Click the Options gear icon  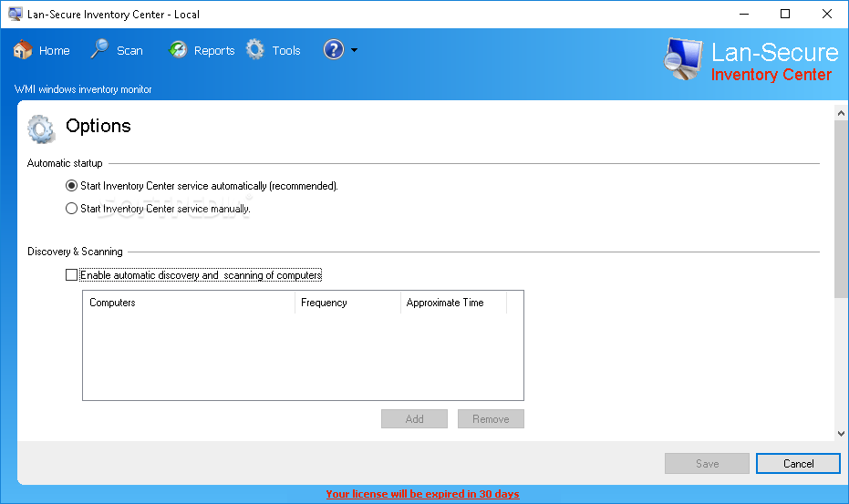click(42, 129)
